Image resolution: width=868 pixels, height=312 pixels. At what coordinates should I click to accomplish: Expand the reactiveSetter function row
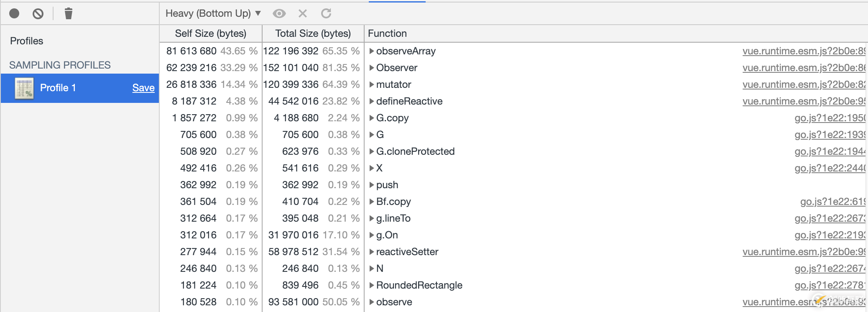coord(371,252)
